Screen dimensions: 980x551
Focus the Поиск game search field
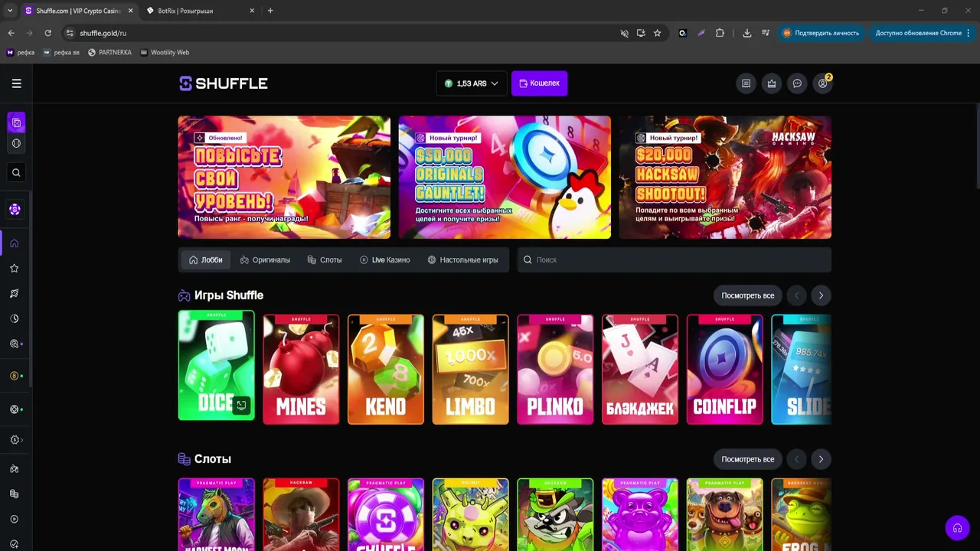point(675,260)
